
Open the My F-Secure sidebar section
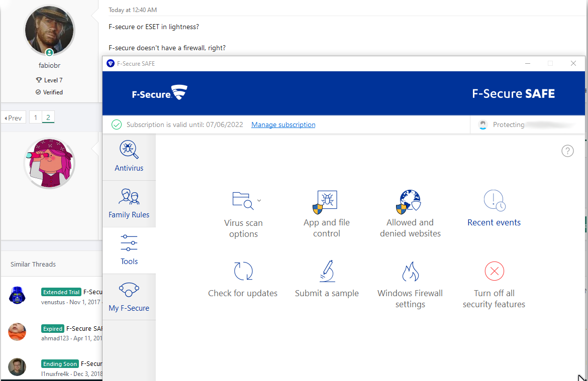pos(129,297)
